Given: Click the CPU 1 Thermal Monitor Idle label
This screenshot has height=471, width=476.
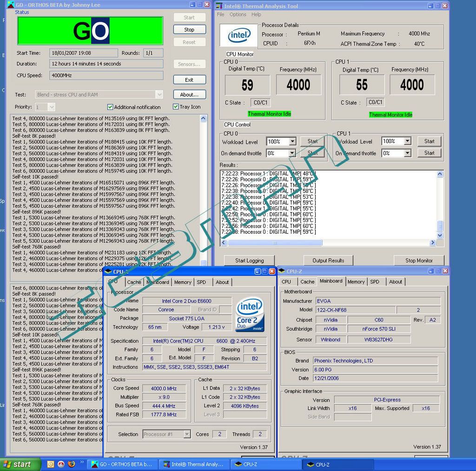Looking at the screenshot, I should click(390, 115).
